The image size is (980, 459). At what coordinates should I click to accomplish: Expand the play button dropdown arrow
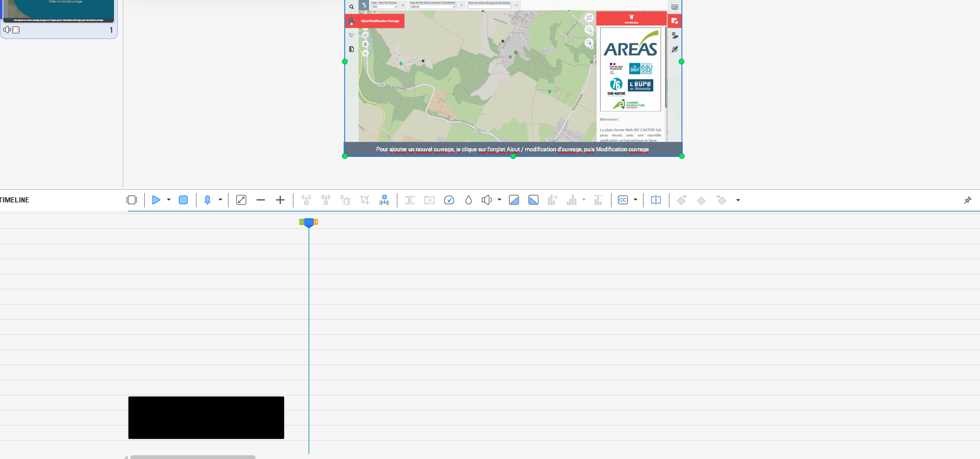click(169, 200)
